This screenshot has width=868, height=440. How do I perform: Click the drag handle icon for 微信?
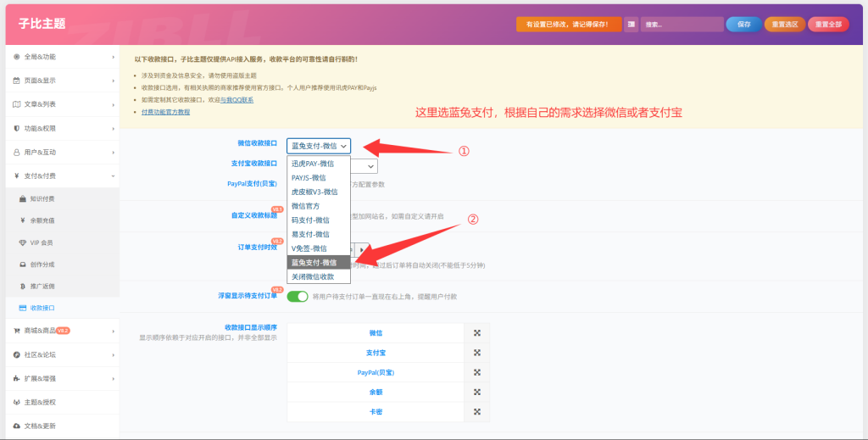477,333
